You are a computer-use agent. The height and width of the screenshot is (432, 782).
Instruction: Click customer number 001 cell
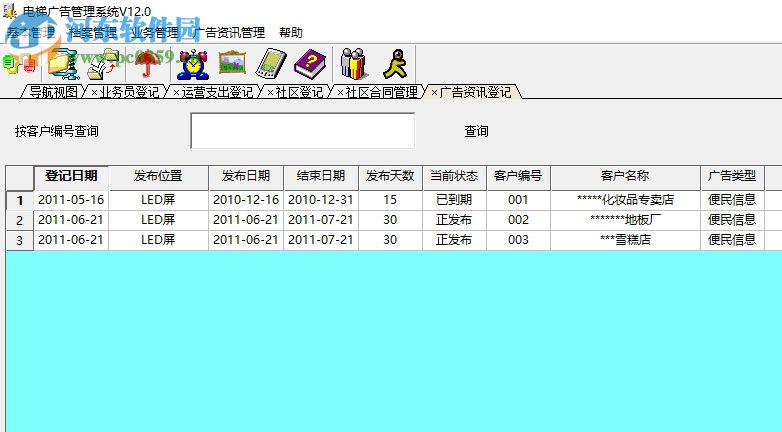click(518, 200)
